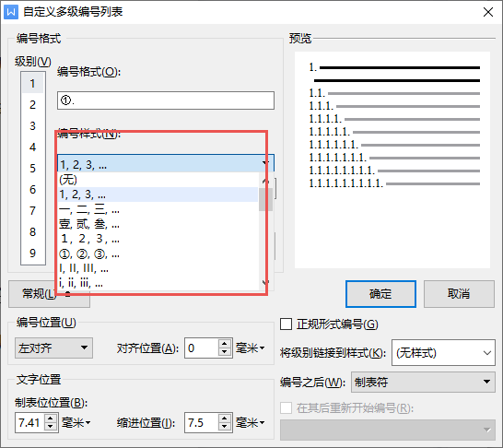Viewport: 503px width, 448px height.
Task: Click the 编号格式 input field
Action: point(166,100)
